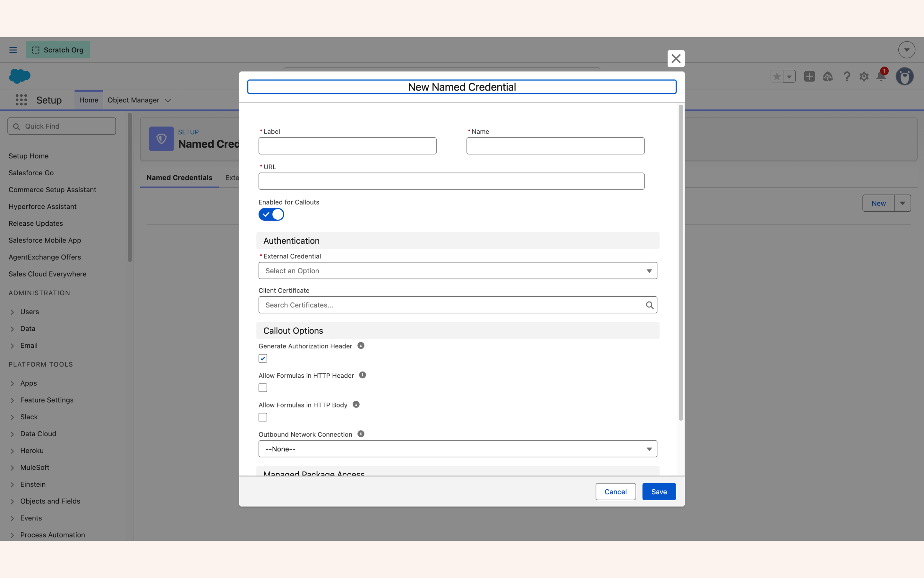The image size is (924, 578).
Task: Open the dropdown arrow next to New
Action: click(903, 203)
